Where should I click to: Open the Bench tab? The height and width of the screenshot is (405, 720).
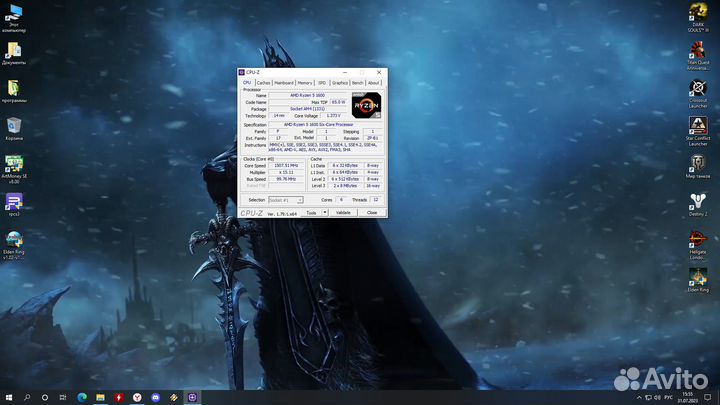coord(357,83)
